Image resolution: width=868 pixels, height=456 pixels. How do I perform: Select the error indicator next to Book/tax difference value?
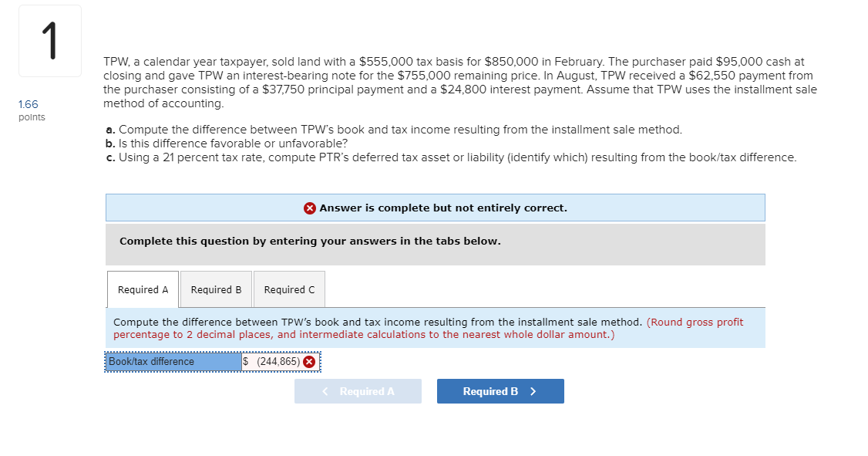click(310, 361)
